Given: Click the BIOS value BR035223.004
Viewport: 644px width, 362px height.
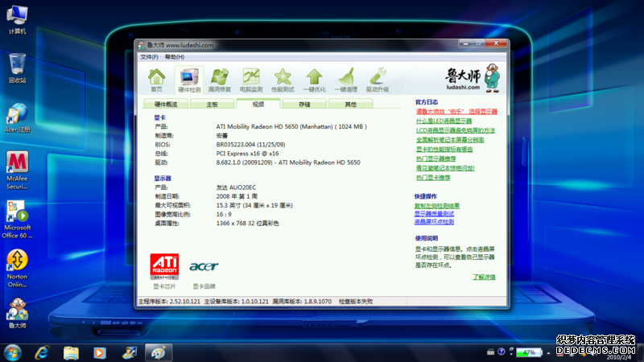Looking at the screenshot, I should click(250, 145).
